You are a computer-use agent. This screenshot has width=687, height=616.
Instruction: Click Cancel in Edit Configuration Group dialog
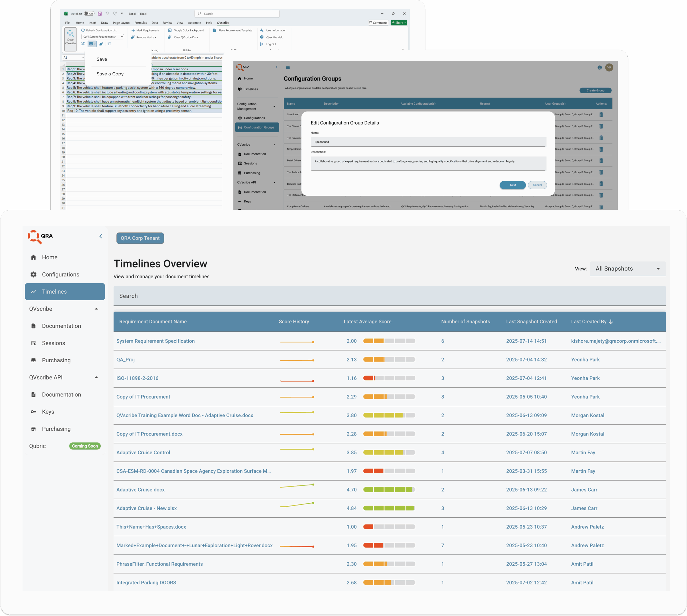pos(537,185)
